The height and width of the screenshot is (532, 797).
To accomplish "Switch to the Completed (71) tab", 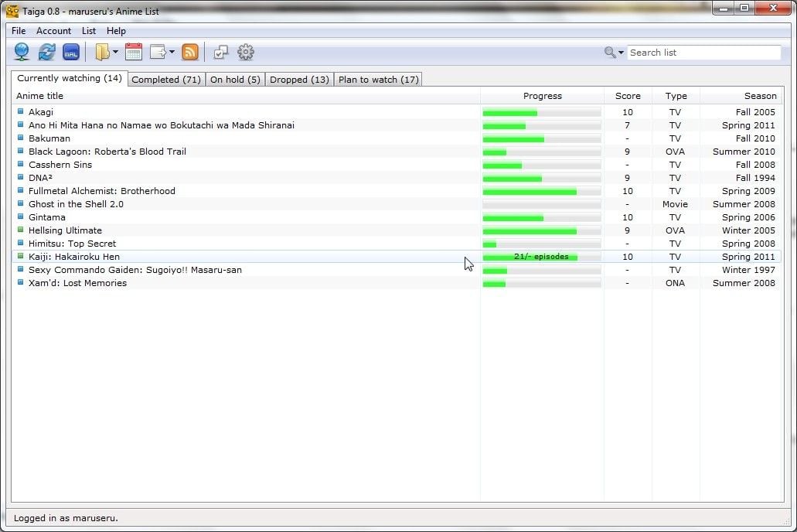I will tap(166, 80).
